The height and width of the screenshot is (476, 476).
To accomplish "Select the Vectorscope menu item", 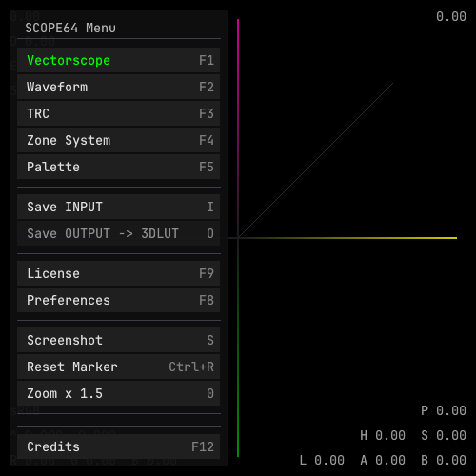I will 118,60.
